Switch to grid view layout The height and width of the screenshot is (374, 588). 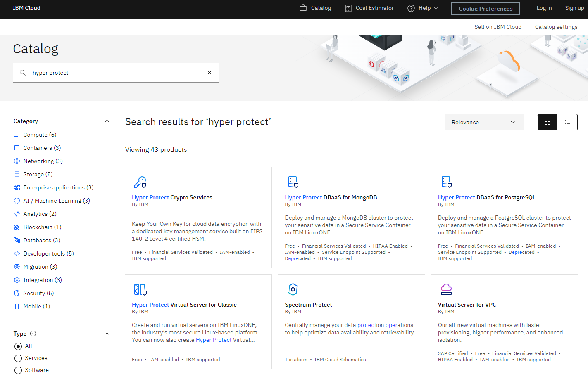coord(548,122)
